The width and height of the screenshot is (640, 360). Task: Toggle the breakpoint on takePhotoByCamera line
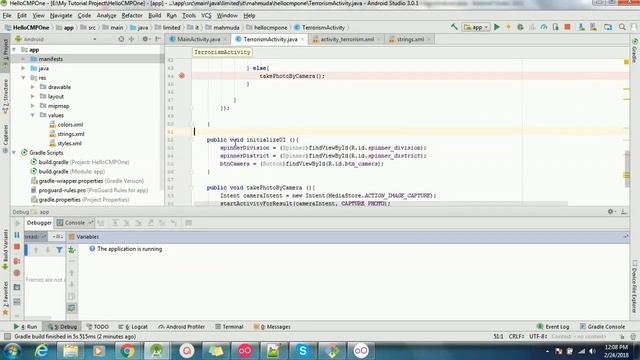click(182, 76)
